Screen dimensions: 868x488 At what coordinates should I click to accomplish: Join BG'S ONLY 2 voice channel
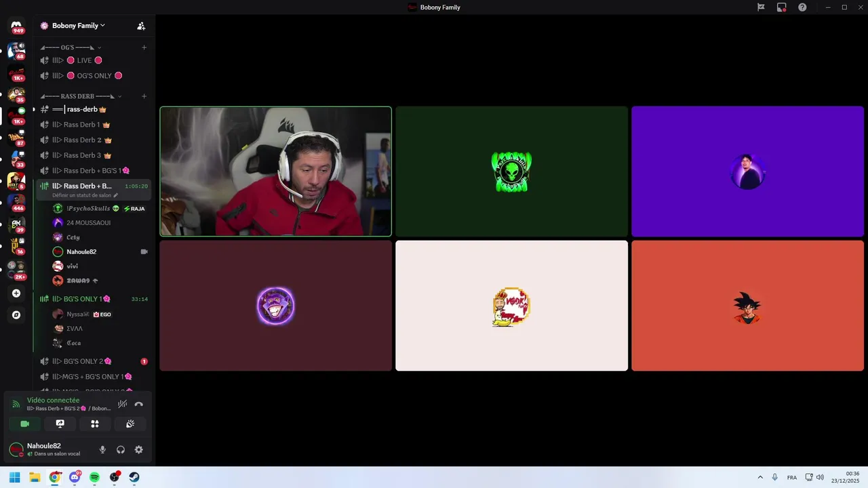coord(94,361)
